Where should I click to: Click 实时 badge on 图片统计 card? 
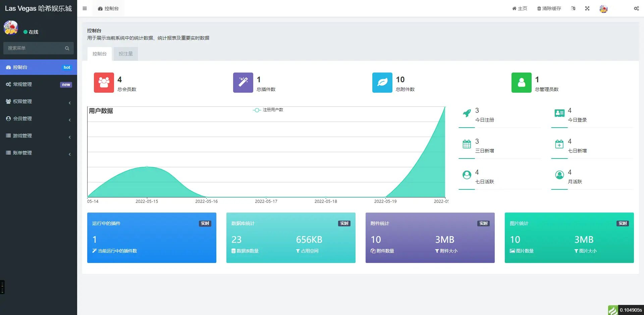tap(623, 223)
